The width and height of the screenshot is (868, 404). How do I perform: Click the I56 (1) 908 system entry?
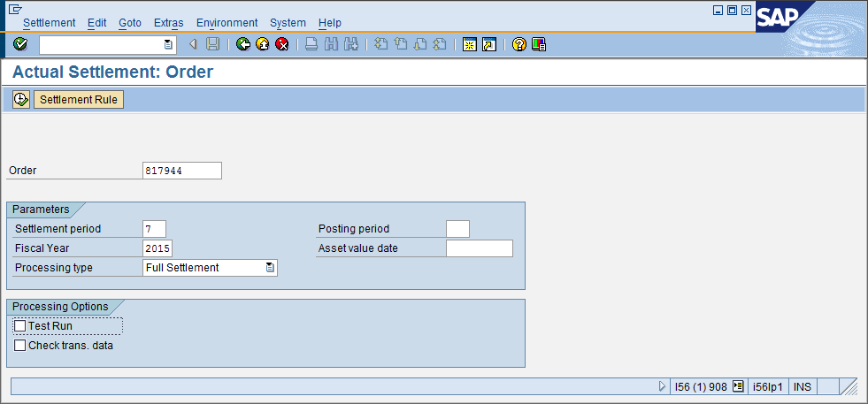701,387
